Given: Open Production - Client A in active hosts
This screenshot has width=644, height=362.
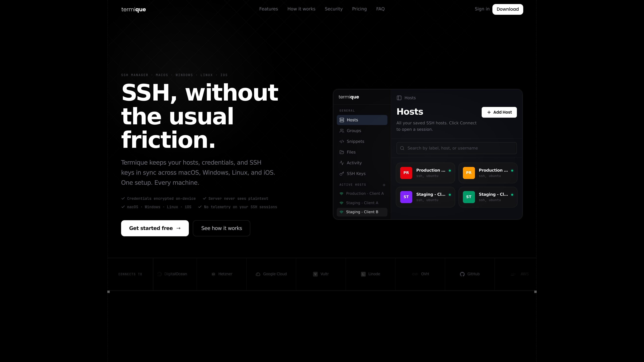Looking at the screenshot, I should click(362, 194).
